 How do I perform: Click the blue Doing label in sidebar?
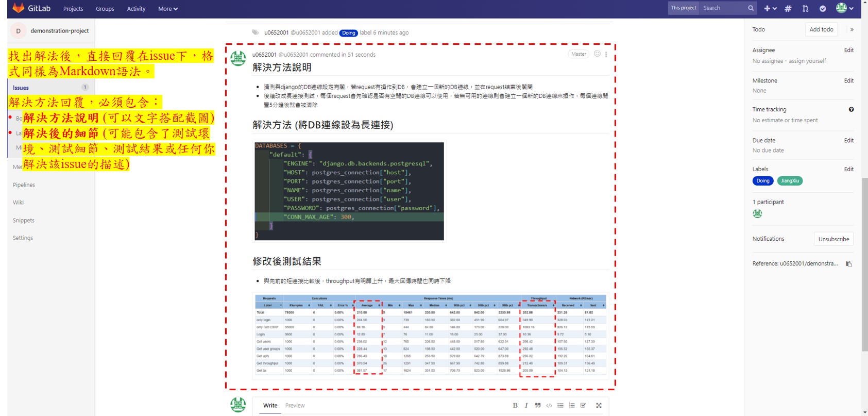pyautogui.click(x=763, y=181)
